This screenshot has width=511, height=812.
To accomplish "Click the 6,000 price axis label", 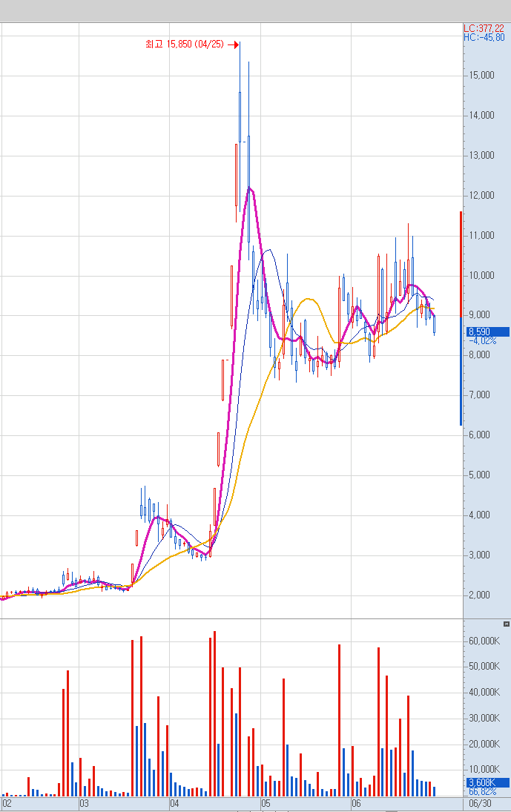I will tap(479, 435).
